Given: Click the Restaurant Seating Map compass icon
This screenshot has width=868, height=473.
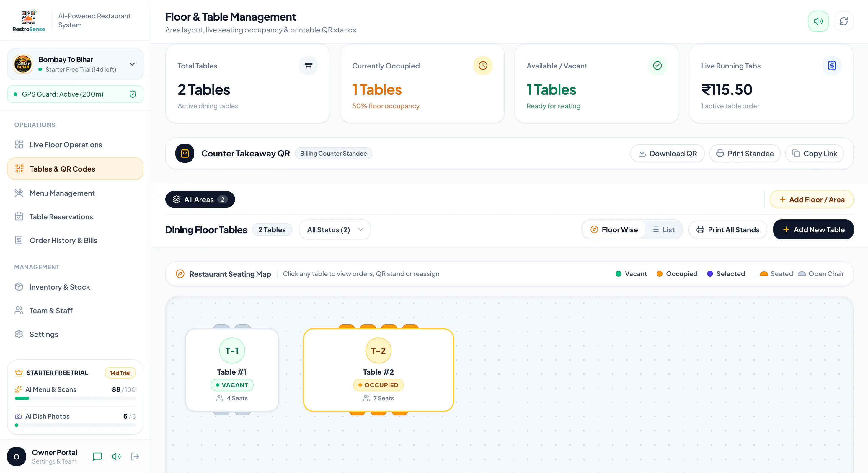Looking at the screenshot, I should click(180, 274).
